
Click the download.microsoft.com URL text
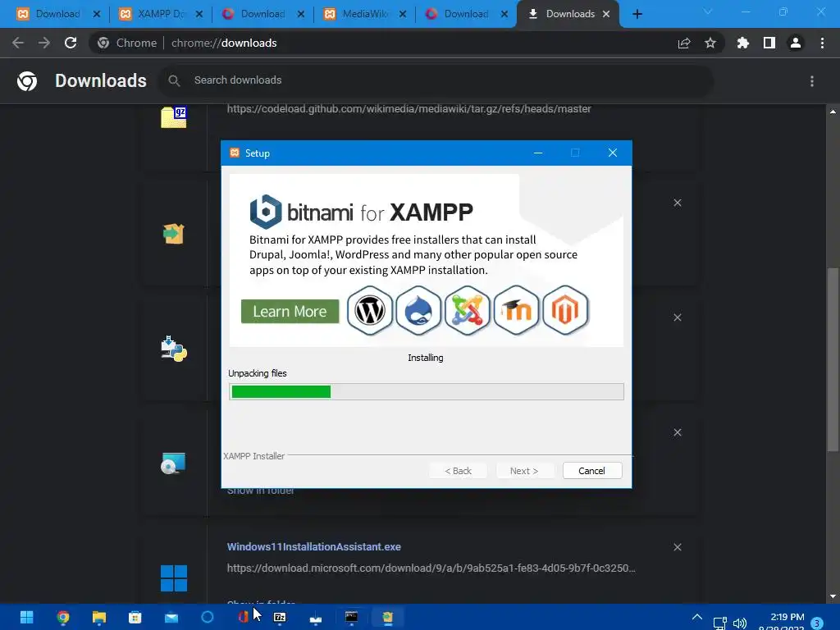pos(431,568)
